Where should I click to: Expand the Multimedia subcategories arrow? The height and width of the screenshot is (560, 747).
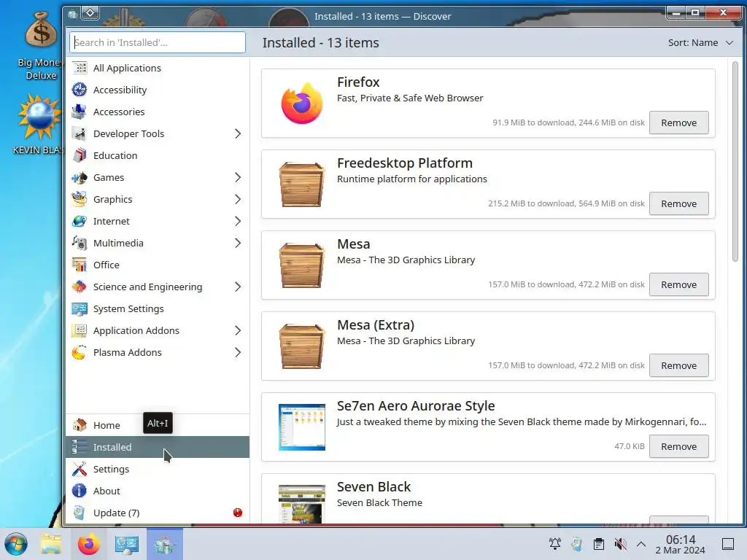click(238, 244)
